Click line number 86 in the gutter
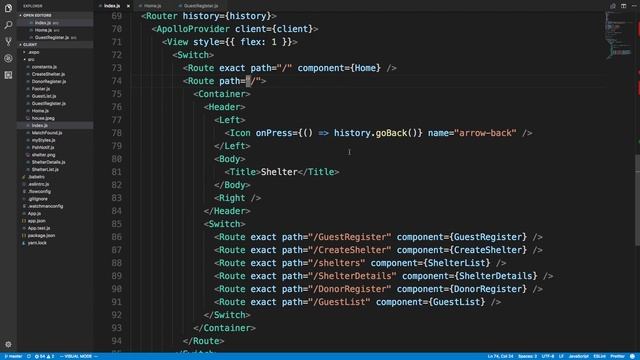This screenshot has width=640, height=360. [117, 237]
